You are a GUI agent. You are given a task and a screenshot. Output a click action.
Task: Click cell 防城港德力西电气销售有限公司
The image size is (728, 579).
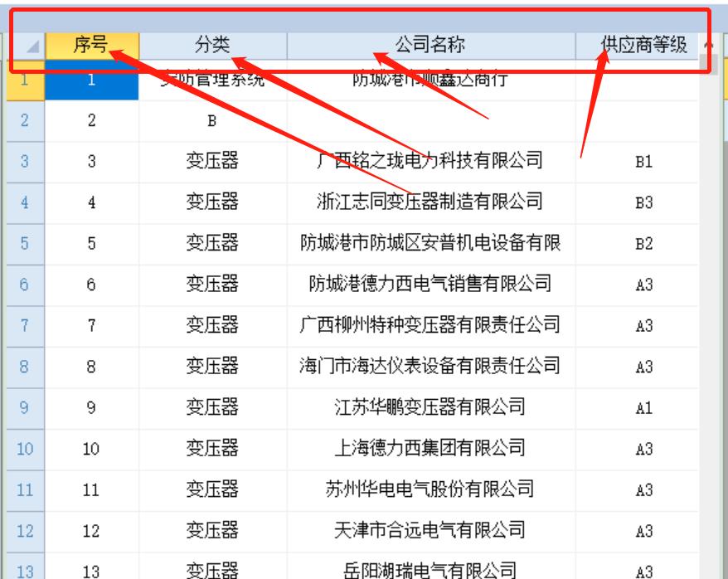(x=431, y=285)
